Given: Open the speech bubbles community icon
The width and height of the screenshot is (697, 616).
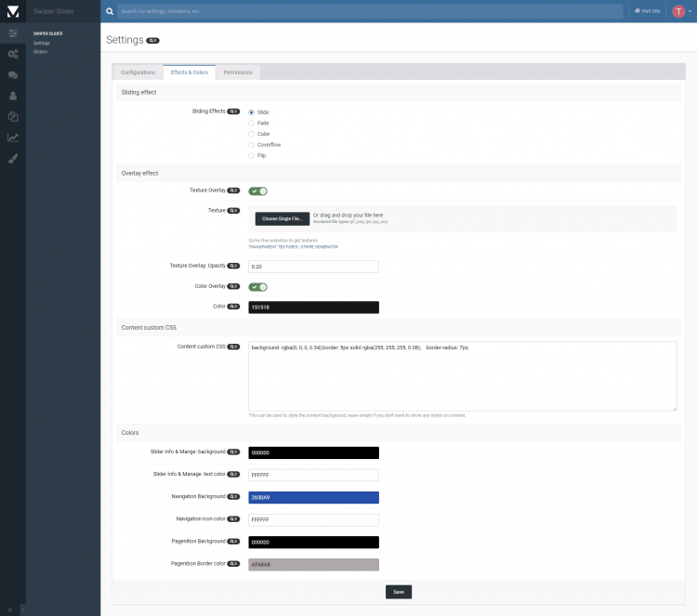Looking at the screenshot, I should click(x=13, y=75).
